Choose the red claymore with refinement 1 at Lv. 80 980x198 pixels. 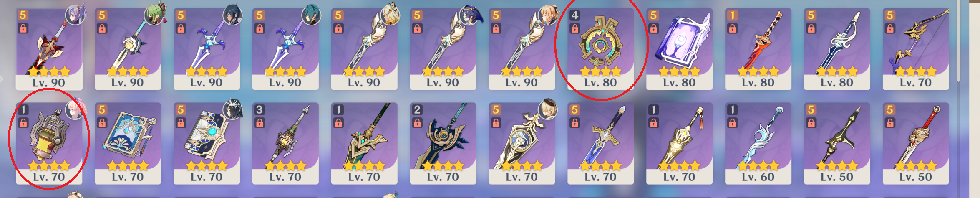[x=758, y=49]
